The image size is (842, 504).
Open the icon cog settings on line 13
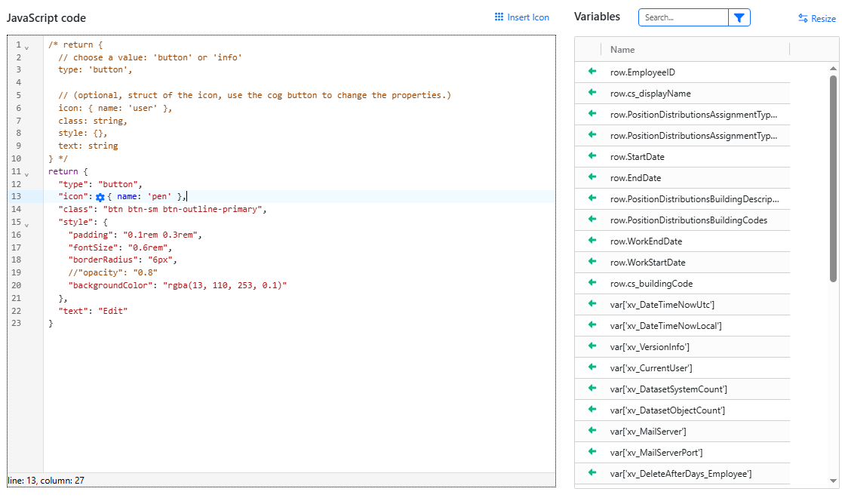tap(100, 197)
